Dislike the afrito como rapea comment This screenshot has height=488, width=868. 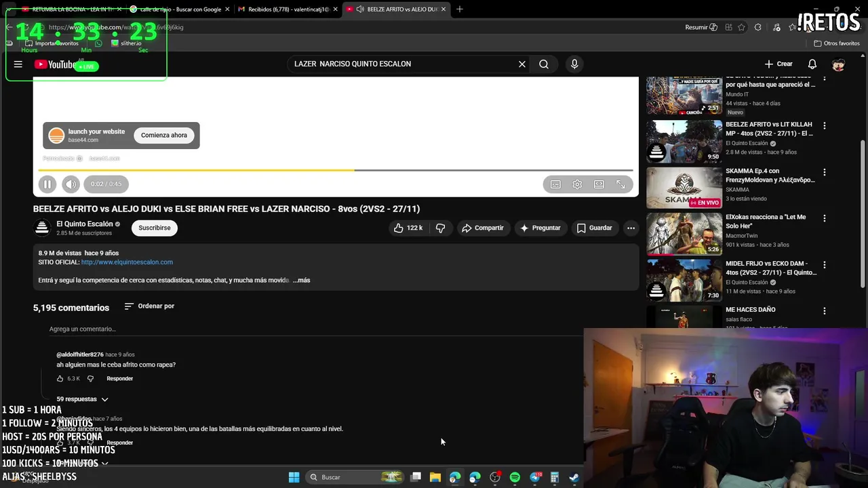point(90,378)
